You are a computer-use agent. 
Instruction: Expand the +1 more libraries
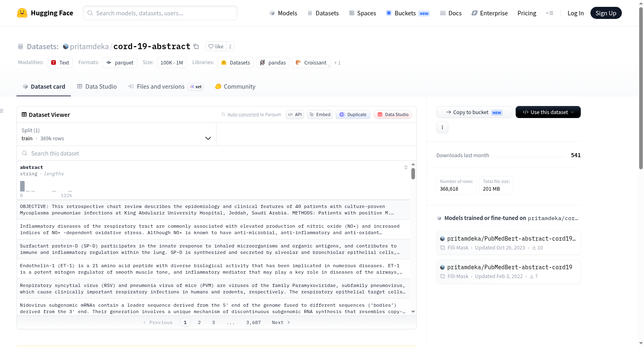(337, 62)
